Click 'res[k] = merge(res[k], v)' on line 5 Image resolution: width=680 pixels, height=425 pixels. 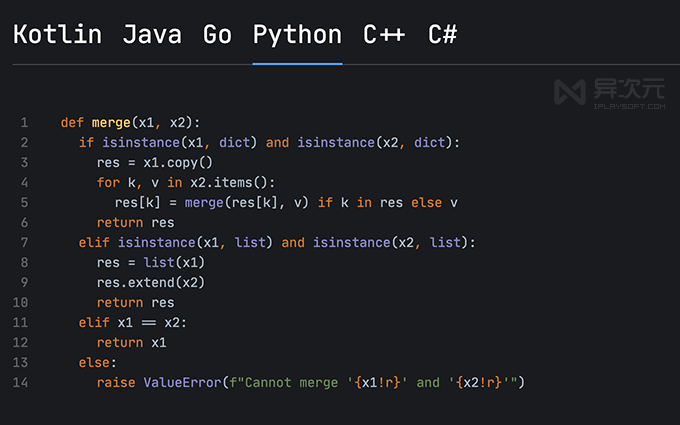[212, 203]
